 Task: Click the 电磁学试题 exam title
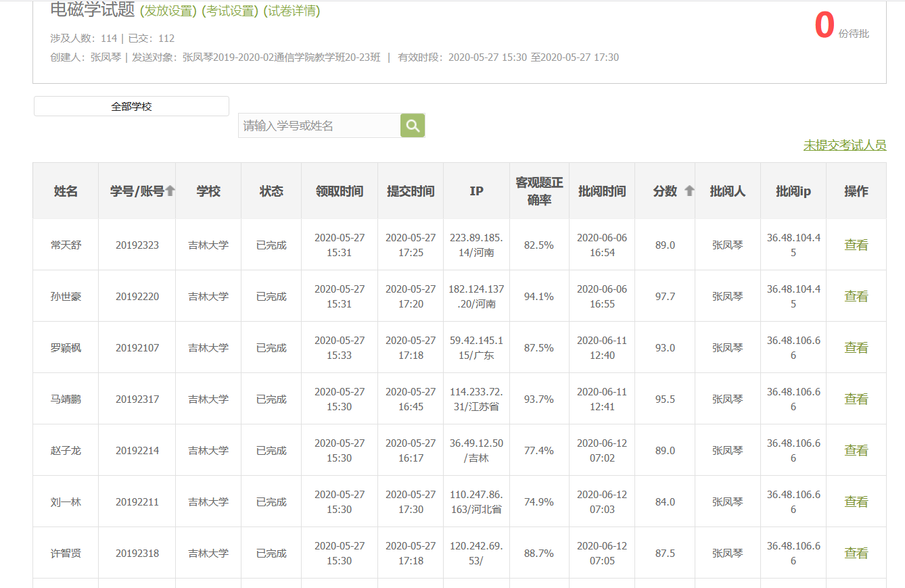(93, 9)
